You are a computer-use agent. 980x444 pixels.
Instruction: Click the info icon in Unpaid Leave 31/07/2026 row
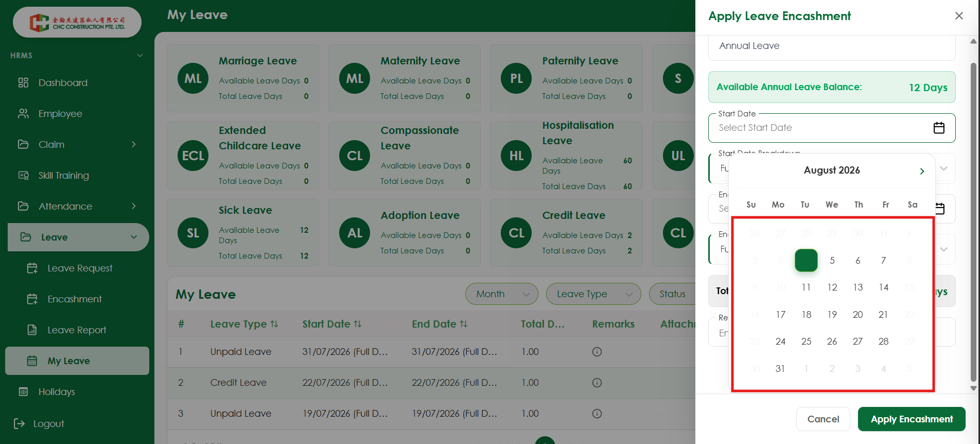(x=597, y=352)
